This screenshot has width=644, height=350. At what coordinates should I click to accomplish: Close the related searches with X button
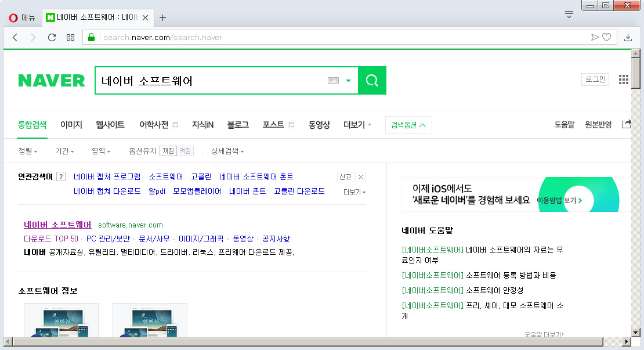pos(361,177)
